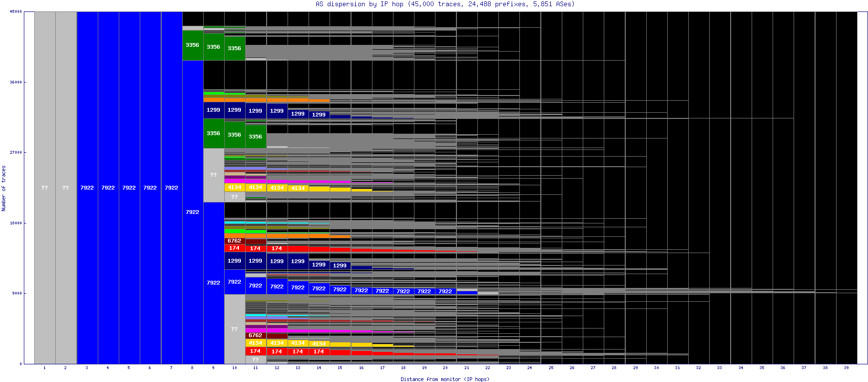Click x-axis tick label 39
The width and height of the screenshot is (868, 382).
point(846,368)
